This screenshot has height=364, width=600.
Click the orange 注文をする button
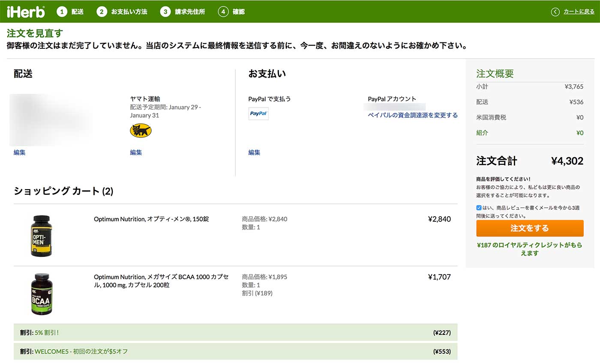pos(530,228)
